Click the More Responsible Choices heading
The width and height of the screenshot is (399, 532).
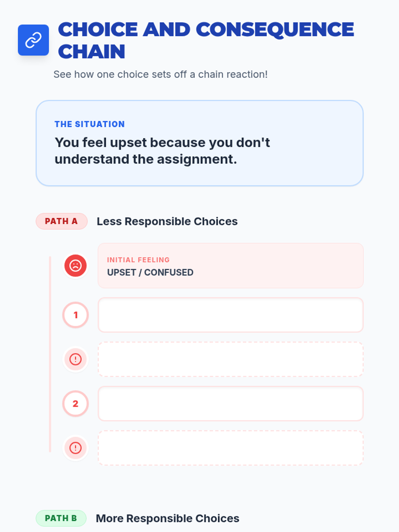pos(167,518)
